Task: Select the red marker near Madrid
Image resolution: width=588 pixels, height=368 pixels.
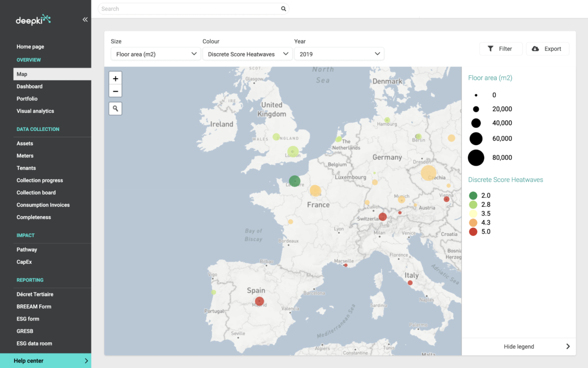Action: click(x=259, y=301)
